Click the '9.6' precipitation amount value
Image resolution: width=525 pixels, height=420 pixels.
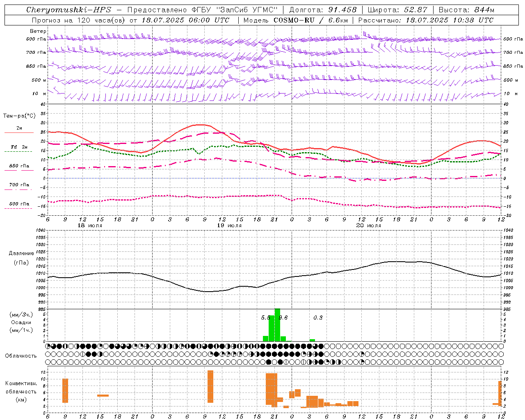coord(283,317)
